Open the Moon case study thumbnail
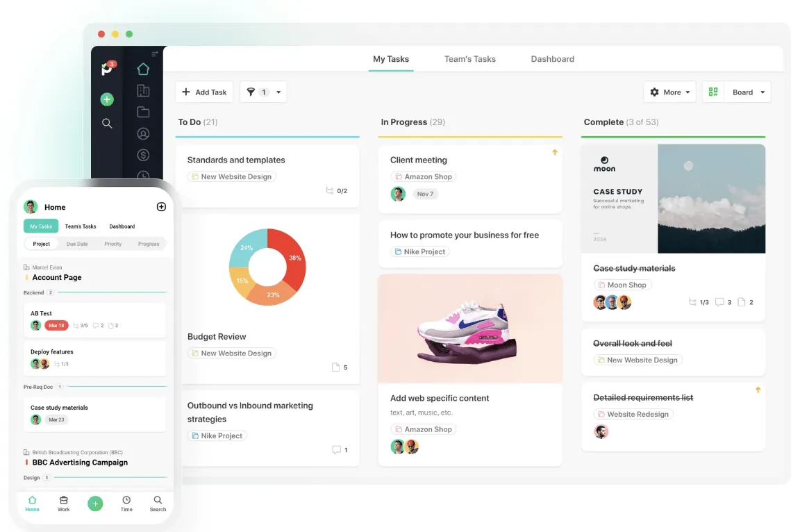 (x=673, y=199)
